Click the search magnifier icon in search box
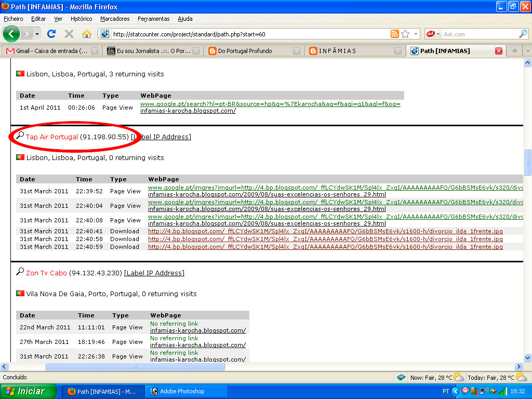The height and width of the screenshot is (399, 532). 523,34
